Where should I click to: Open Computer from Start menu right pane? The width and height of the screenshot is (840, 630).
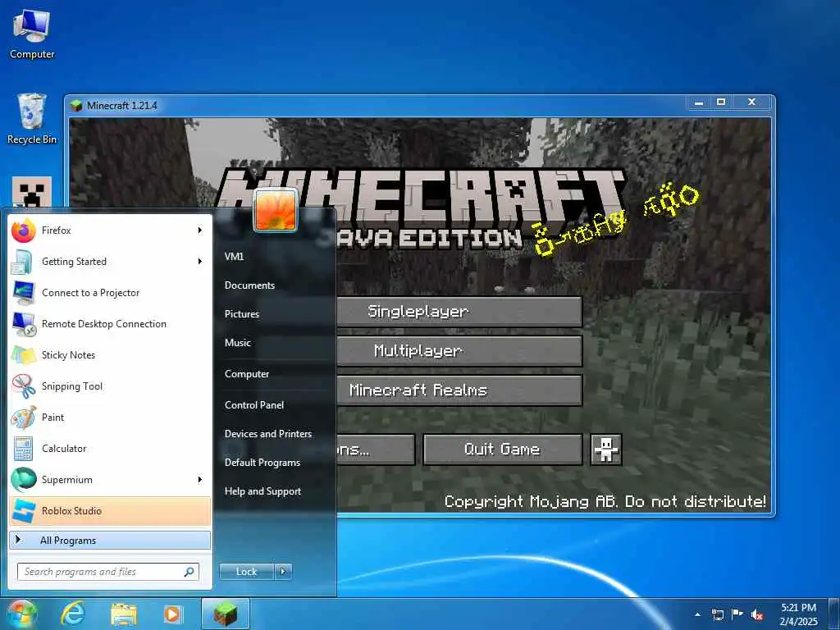coord(247,374)
